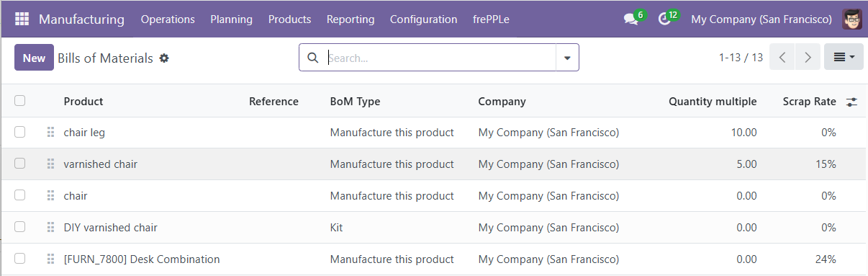This screenshot has height=276, width=868.
Task: Click the Kit BoM type cell
Action: coord(336,228)
